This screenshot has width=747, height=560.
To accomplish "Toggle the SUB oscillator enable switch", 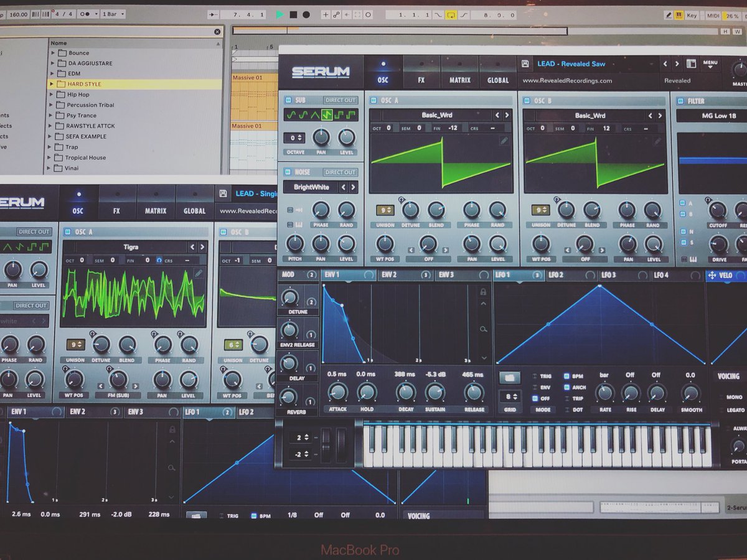I will pos(288,100).
